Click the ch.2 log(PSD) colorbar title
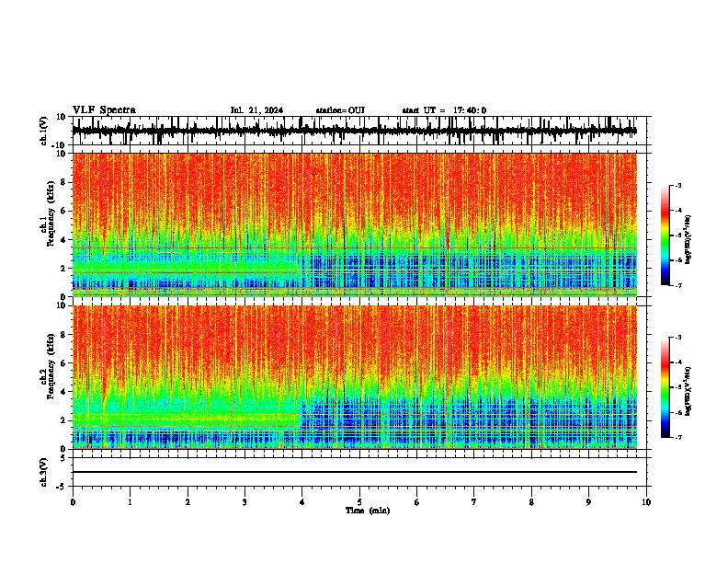The height and width of the screenshot is (563, 728). pos(688,391)
